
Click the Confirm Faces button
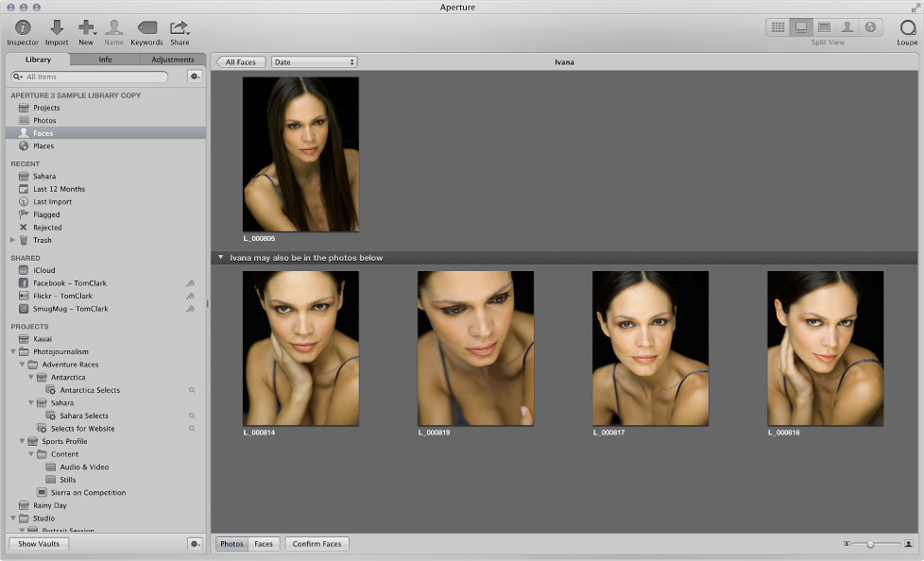[317, 544]
